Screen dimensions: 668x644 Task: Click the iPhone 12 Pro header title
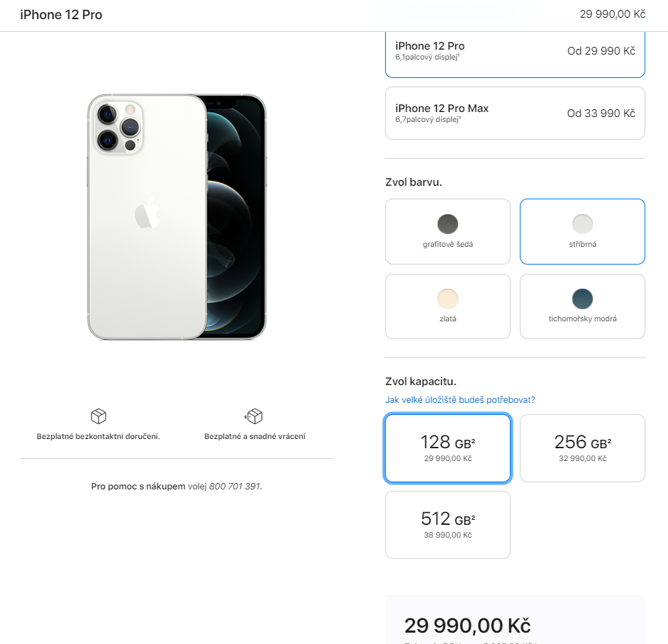coord(61,15)
